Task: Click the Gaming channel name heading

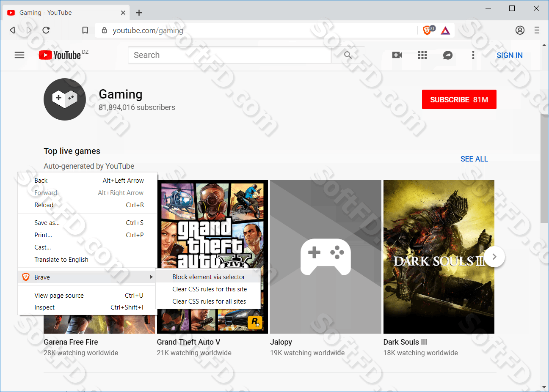Action: (x=121, y=94)
